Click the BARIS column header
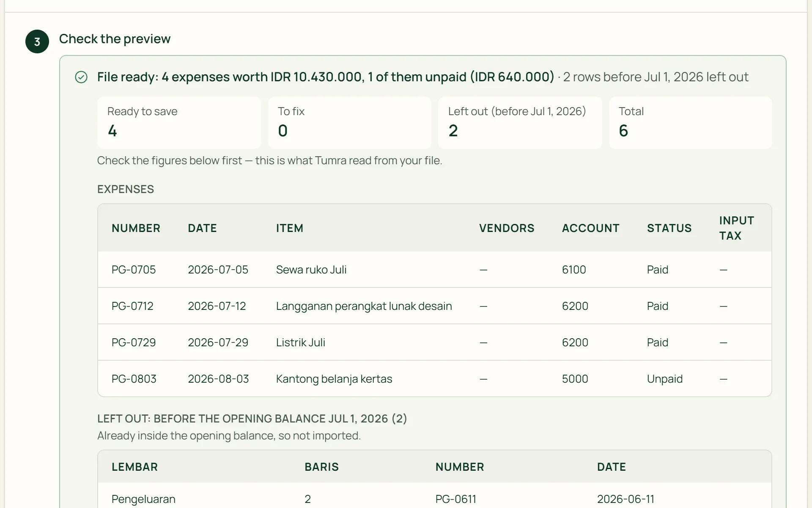The height and width of the screenshot is (508, 812). click(x=322, y=467)
